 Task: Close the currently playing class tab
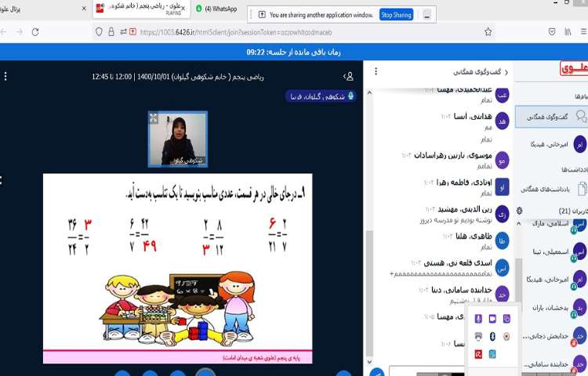(183, 8)
